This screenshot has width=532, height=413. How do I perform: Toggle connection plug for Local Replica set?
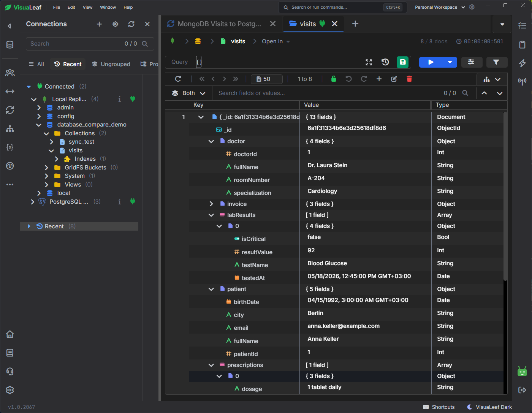click(133, 99)
